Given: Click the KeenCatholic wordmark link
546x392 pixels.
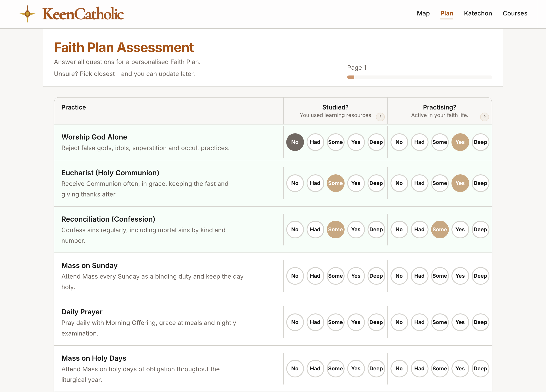Looking at the screenshot, I should 83,14.
